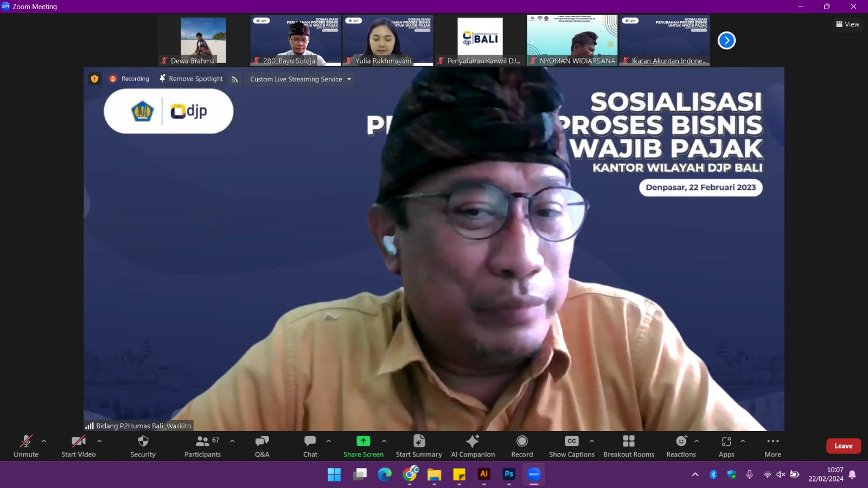This screenshot has height=488, width=868.
Task: Toggle Show Captions on
Action: [571, 446]
